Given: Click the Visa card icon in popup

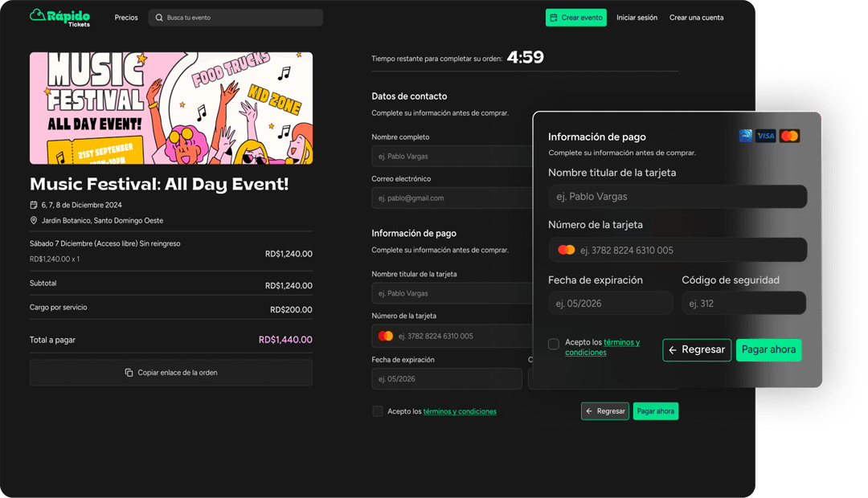Looking at the screenshot, I should [766, 136].
